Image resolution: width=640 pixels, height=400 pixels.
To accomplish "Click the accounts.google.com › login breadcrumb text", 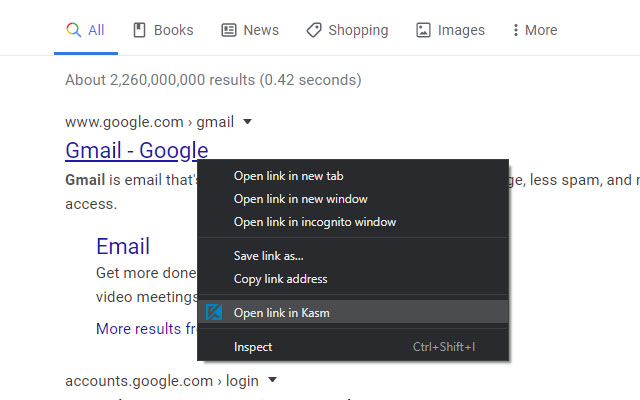I will pos(161,380).
